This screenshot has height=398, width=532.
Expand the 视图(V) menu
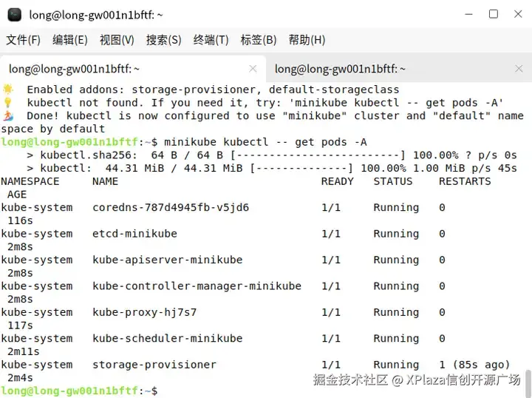[x=117, y=40]
